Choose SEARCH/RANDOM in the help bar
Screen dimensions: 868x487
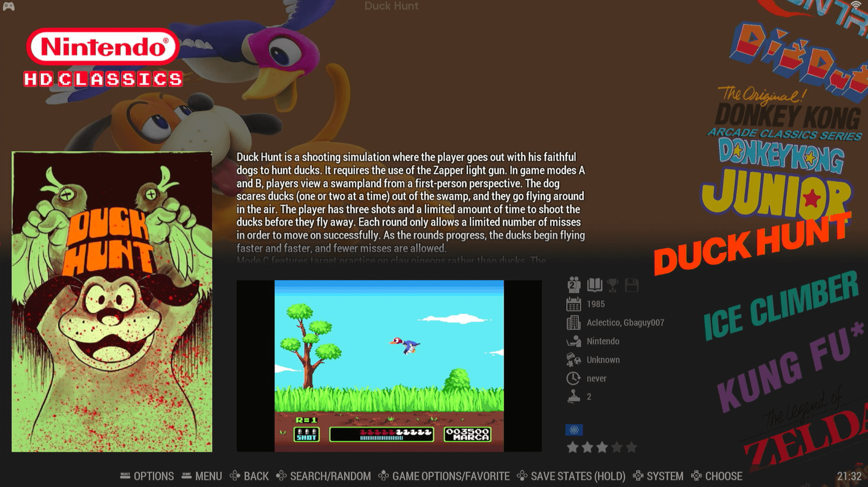click(330, 476)
